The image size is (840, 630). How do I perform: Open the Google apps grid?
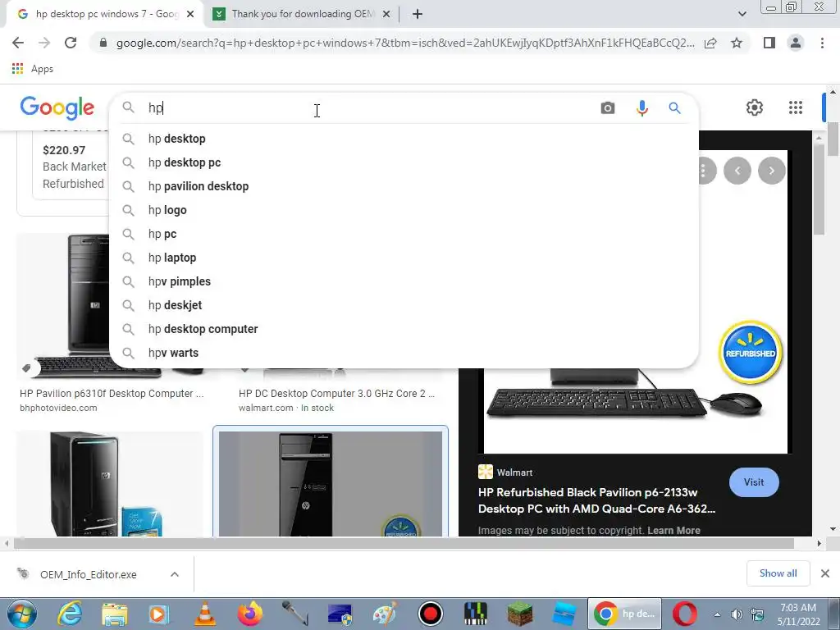tap(796, 107)
